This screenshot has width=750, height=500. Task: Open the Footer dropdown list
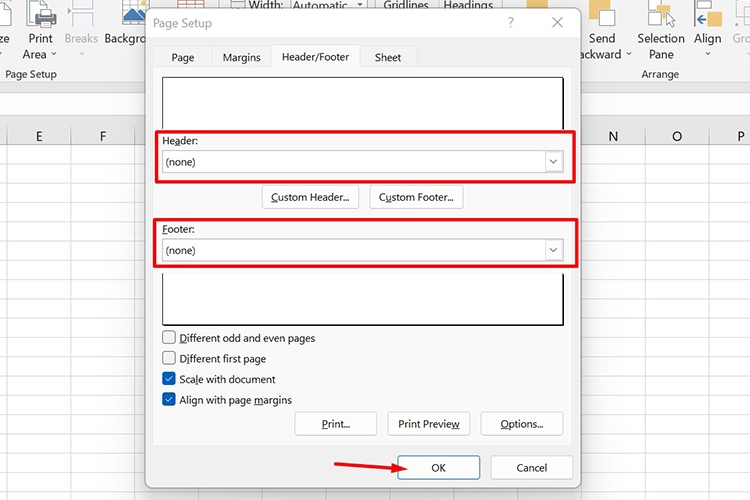pyautogui.click(x=553, y=250)
